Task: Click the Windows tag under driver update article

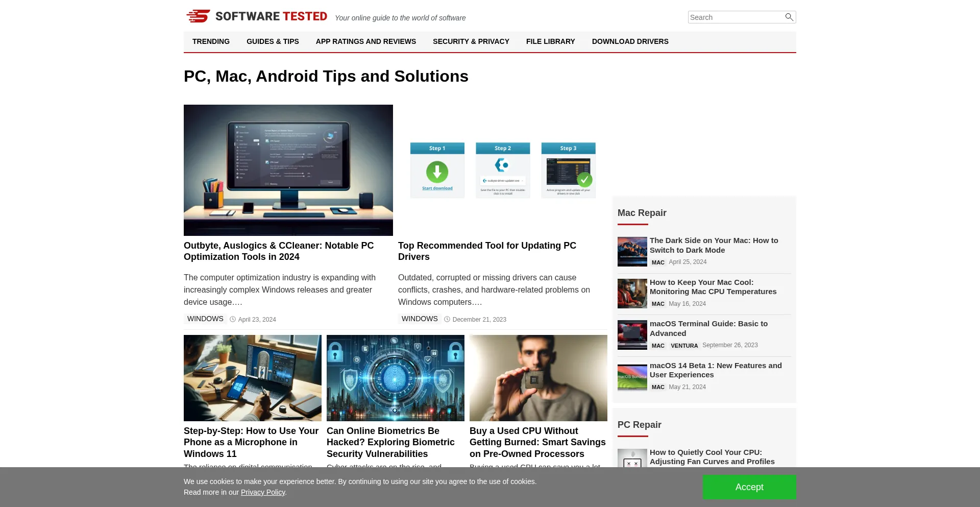Action: [420, 319]
